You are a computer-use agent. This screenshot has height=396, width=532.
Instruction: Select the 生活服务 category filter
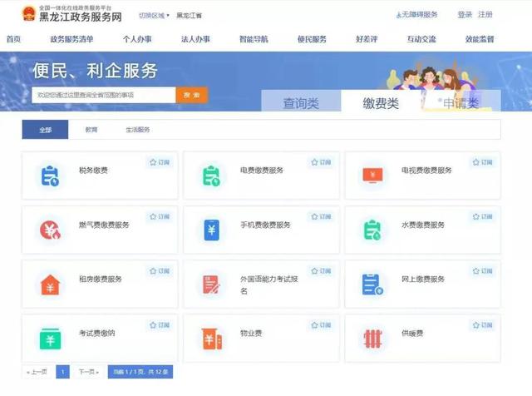click(138, 130)
